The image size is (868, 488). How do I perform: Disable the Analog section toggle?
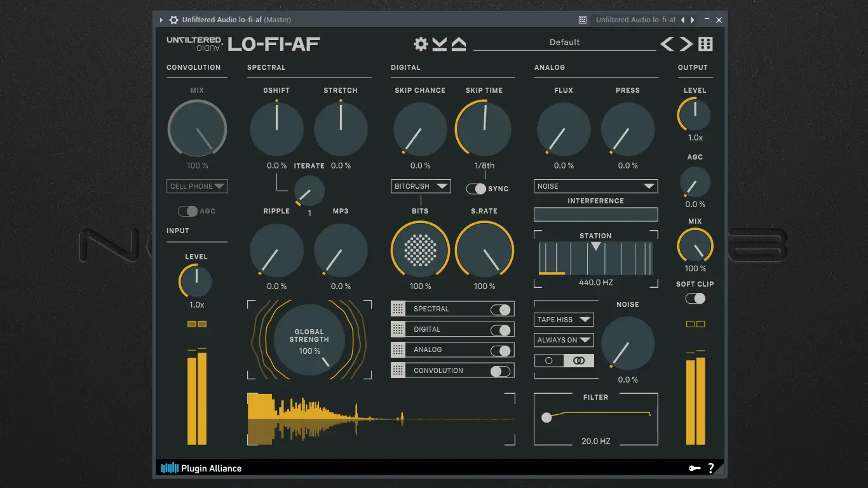point(500,350)
